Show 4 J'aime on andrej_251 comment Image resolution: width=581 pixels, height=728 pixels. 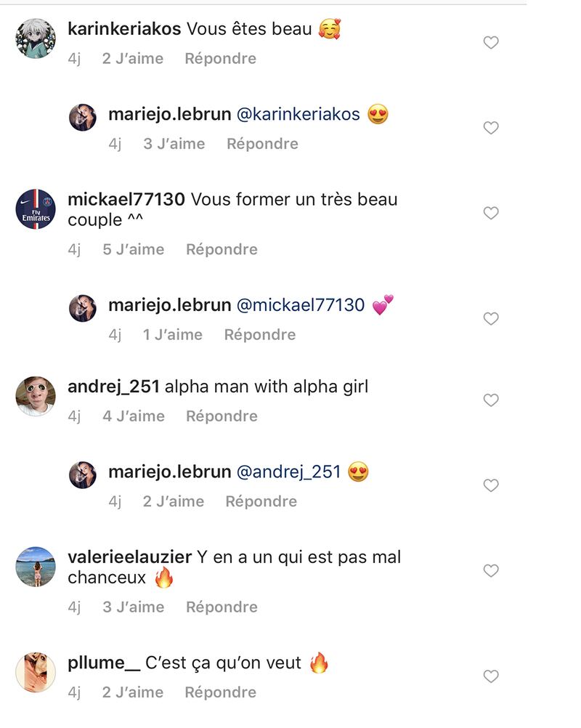[x=134, y=416]
